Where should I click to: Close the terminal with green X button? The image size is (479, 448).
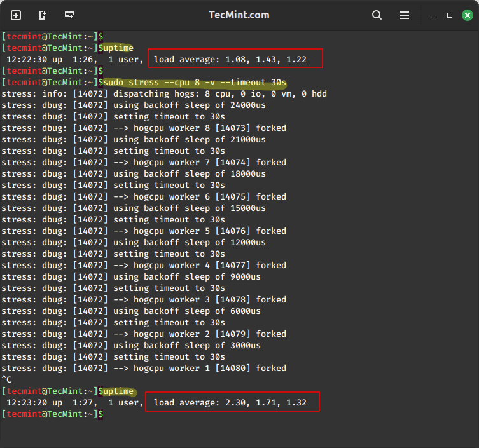click(x=468, y=15)
